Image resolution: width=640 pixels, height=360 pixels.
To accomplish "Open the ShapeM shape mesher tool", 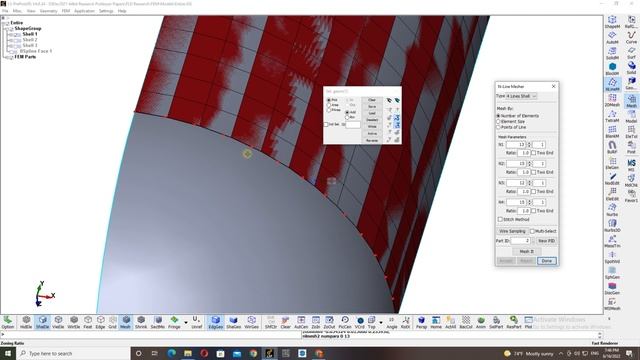I will click(x=612, y=22).
